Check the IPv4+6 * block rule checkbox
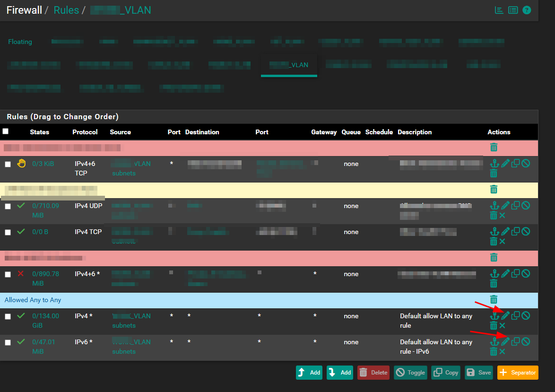Viewport: 555px width, 392px height. coord(8,274)
